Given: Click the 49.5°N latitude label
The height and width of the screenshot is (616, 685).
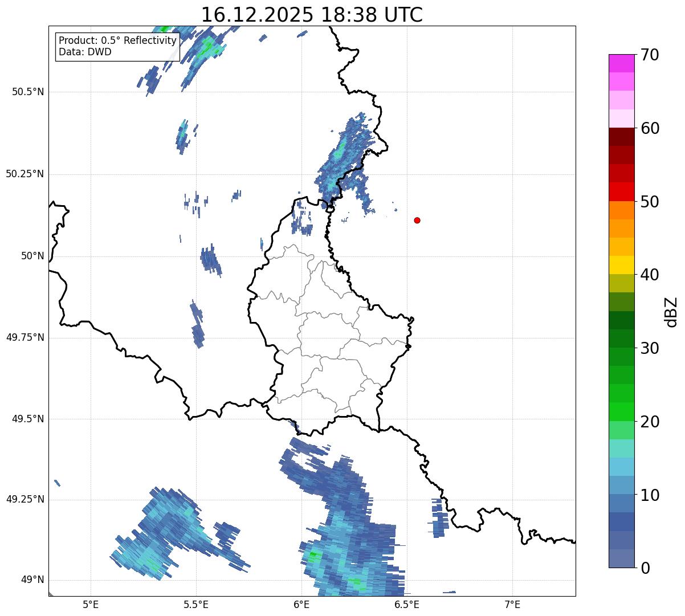Looking at the screenshot, I should tap(28, 419).
